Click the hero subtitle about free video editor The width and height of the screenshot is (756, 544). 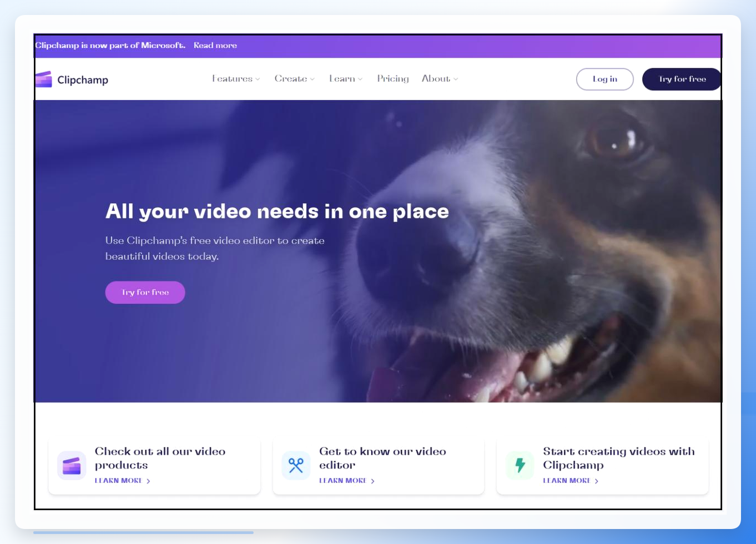[215, 249]
